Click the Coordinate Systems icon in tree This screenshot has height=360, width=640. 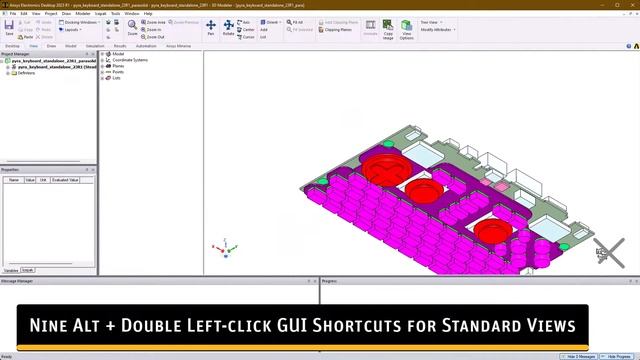click(109, 60)
